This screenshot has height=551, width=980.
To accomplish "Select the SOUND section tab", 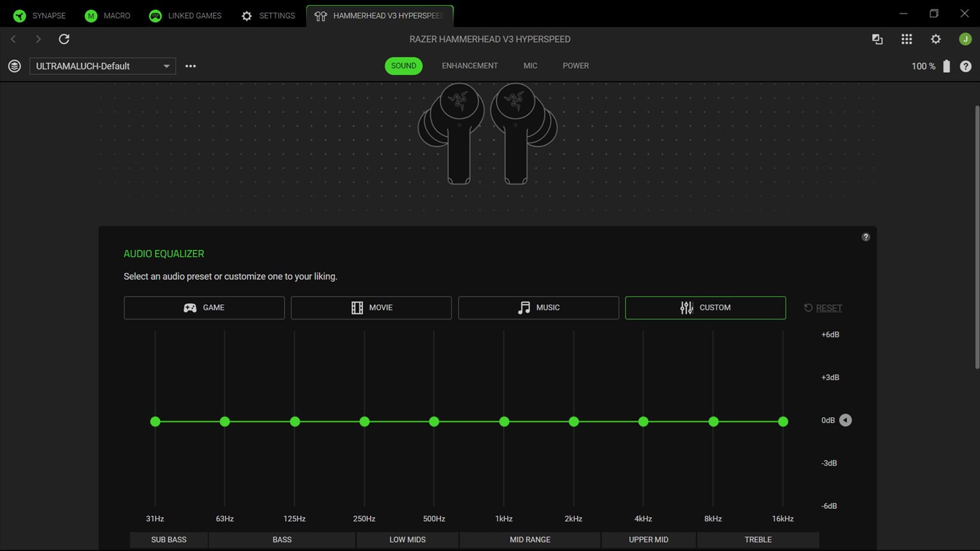I will coord(403,66).
